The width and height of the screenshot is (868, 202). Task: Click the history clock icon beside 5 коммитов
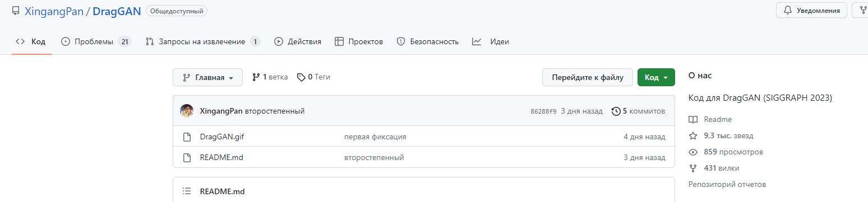coord(616,111)
